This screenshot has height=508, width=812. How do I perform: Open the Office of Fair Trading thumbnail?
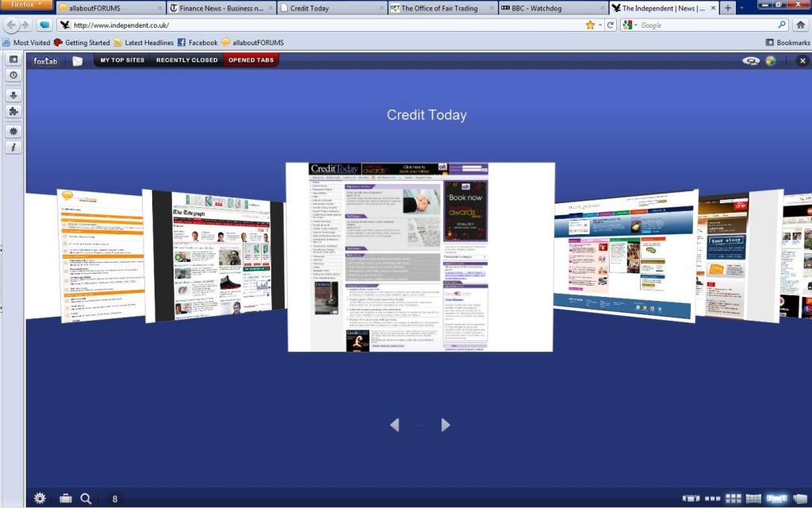(626, 256)
